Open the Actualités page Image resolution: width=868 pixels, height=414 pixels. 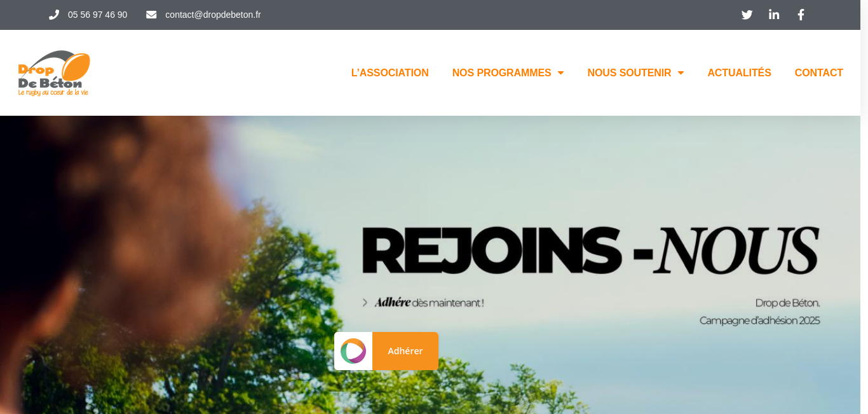(x=739, y=73)
